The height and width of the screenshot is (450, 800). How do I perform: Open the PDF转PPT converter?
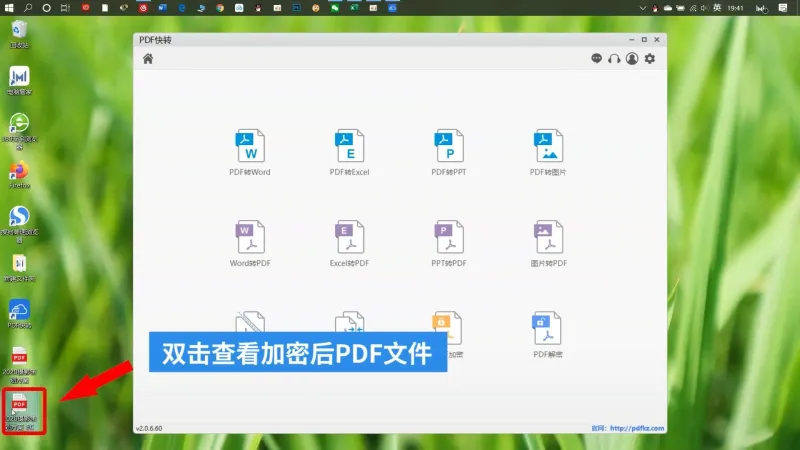pos(449,152)
